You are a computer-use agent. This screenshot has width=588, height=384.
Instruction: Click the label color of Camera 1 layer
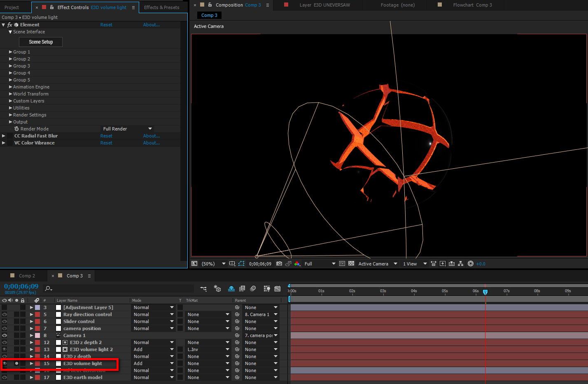(x=37, y=335)
